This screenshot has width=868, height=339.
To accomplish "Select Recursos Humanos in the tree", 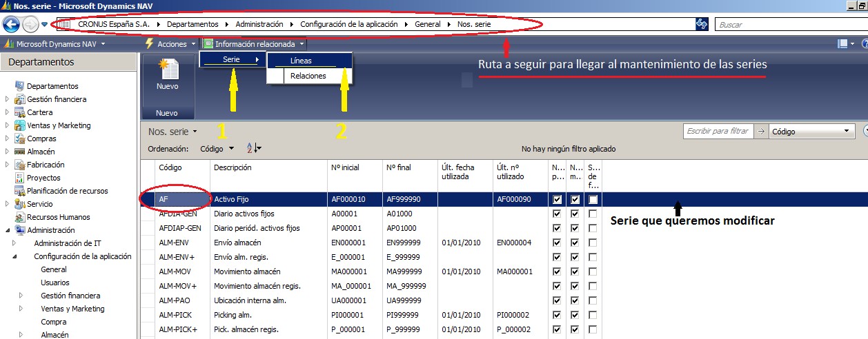I will click(58, 217).
